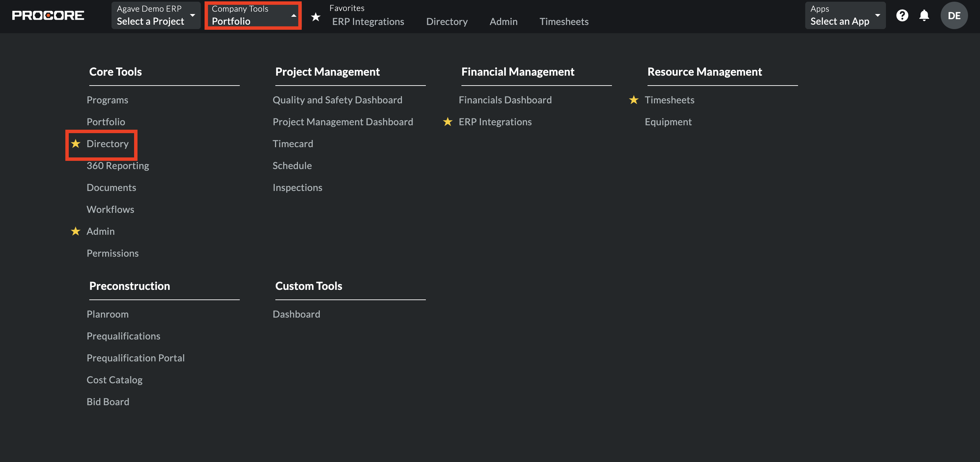Open Portfolio under Core Tools
Screen dimensions: 980x462
pyautogui.click(x=106, y=121)
